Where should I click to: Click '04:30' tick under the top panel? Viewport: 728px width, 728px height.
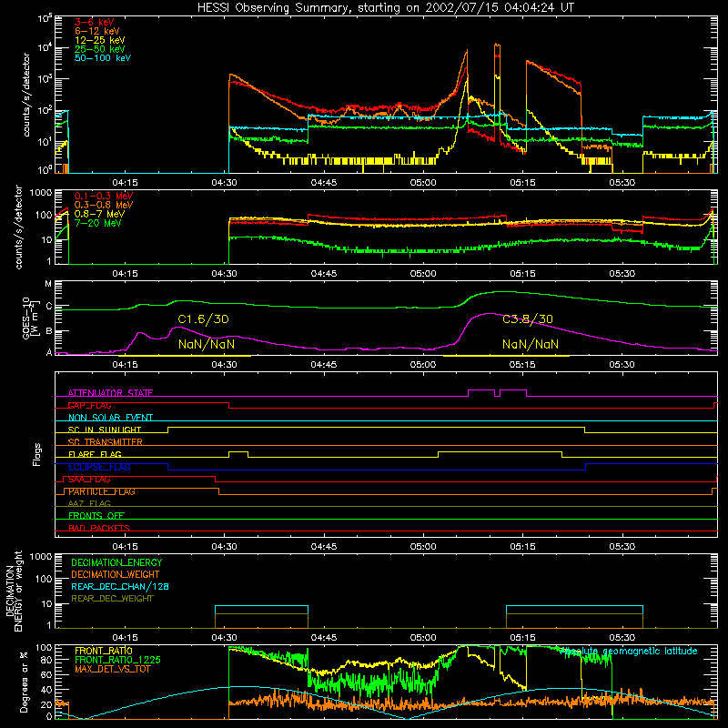click(x=224, y=183)
